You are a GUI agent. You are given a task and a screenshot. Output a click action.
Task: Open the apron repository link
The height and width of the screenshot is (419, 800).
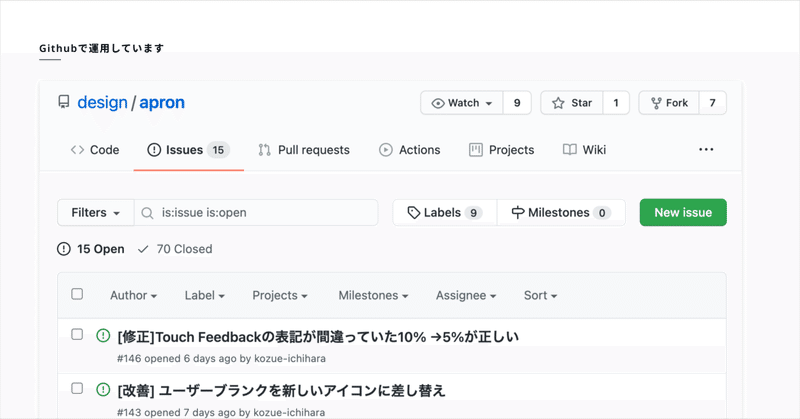point(162,103)
